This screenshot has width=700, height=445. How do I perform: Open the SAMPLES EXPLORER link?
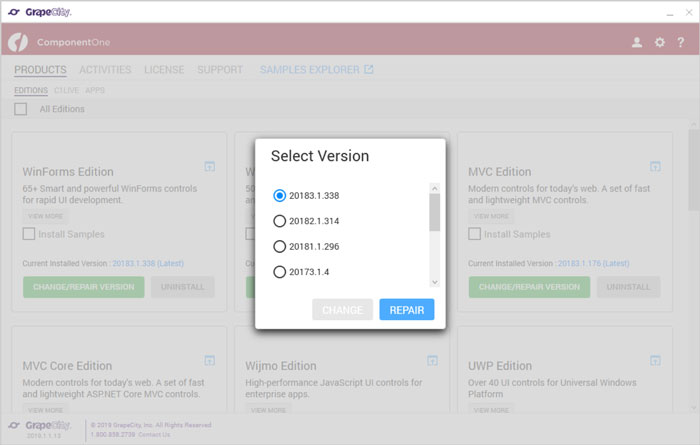310,70
